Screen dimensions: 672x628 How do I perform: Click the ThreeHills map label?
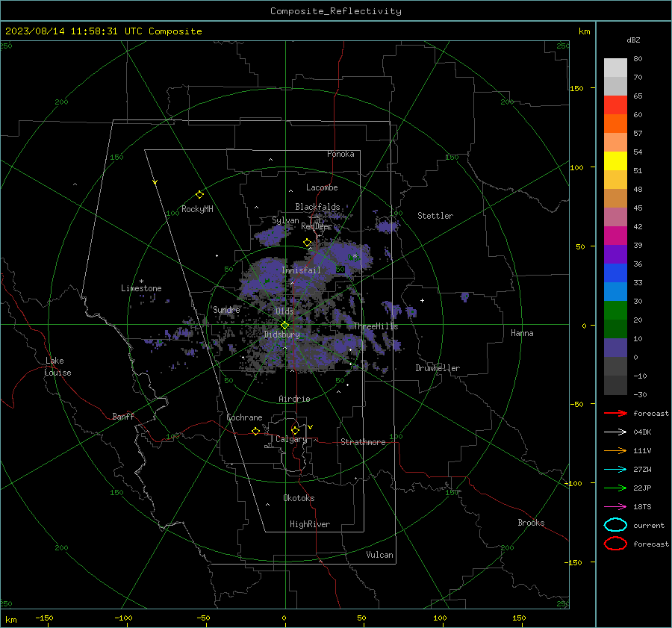click(x=376, y=326)
